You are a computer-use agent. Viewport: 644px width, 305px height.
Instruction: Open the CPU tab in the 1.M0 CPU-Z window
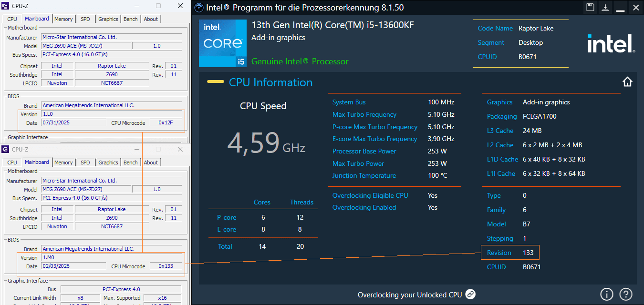click(12, 163)
